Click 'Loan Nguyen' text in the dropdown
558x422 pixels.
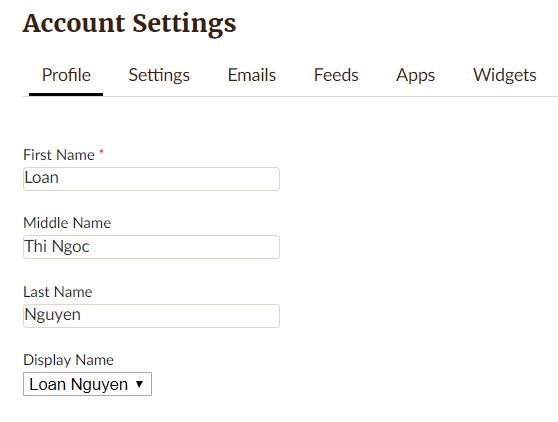(79, 384)
